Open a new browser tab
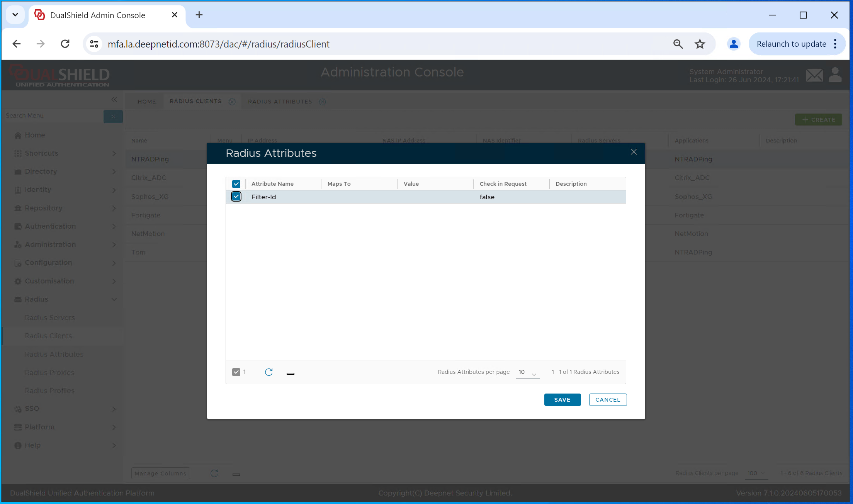The height and width of the screenshot is (504, 853). pos(199,15)
